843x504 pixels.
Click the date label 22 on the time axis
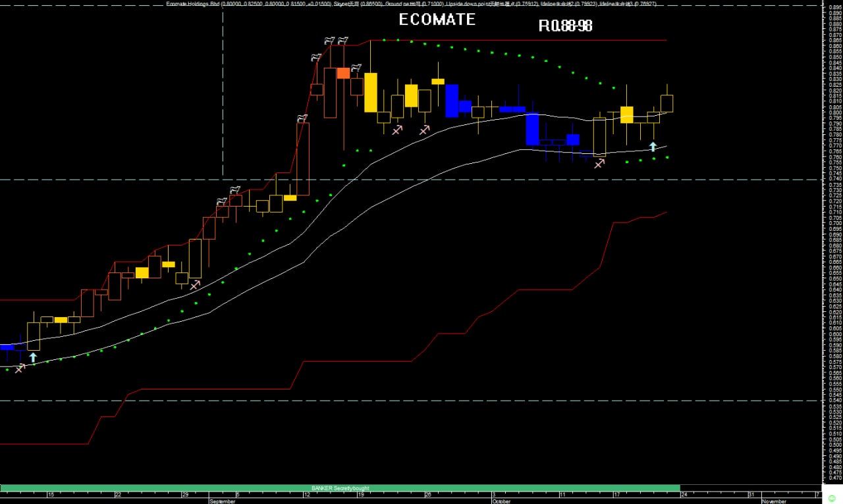[x=118, y=494]
